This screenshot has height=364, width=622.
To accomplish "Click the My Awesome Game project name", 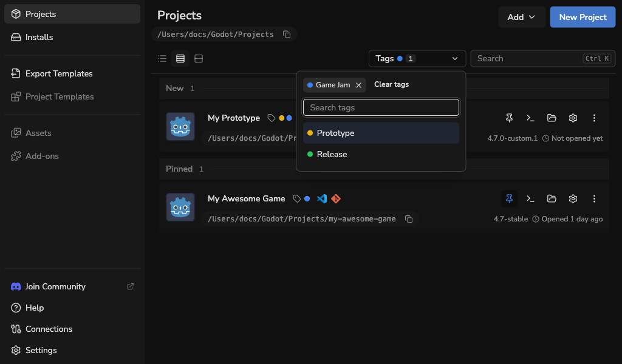I will point(247,198).
